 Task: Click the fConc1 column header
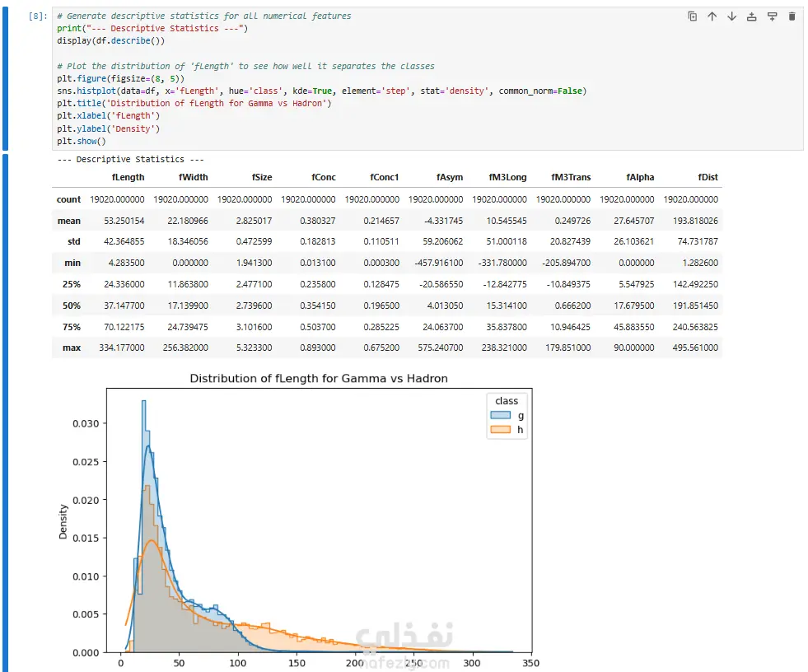tap(385, 177)
